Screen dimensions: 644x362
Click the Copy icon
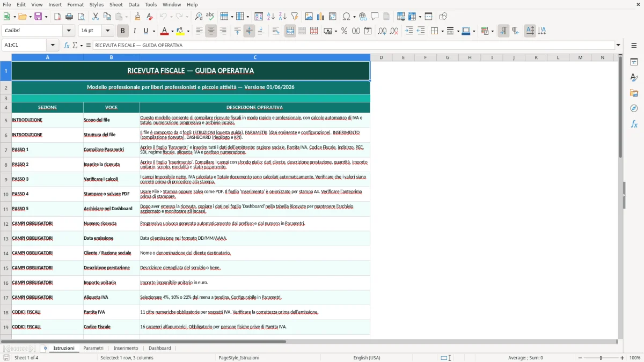click(107, 17)
